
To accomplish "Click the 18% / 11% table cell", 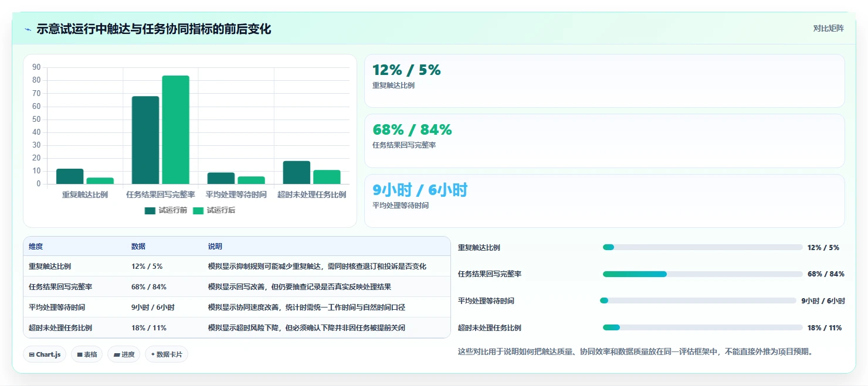I will [x=149, y=328].
